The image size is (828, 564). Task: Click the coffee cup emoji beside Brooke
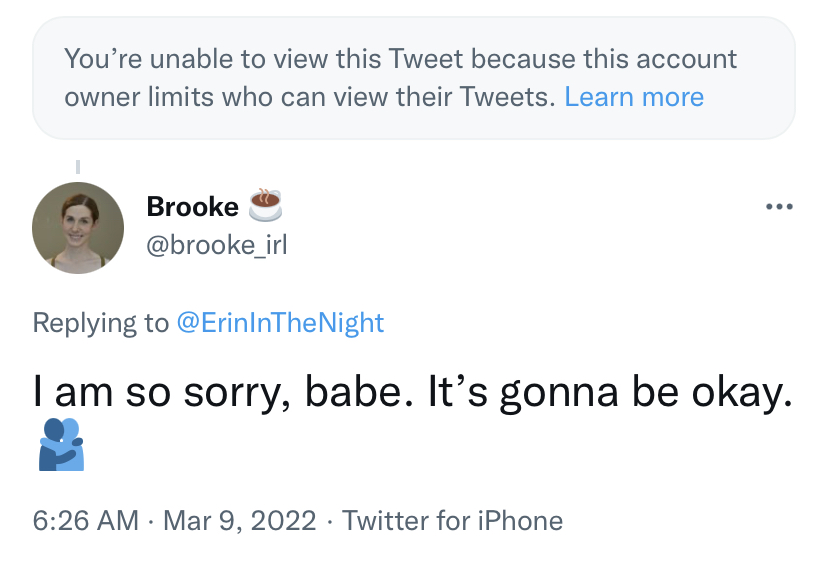point(265,205)
